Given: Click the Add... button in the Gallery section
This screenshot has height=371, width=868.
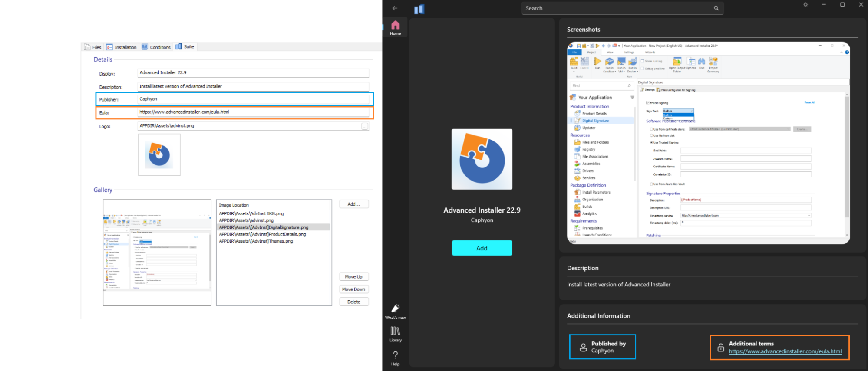Looking at the screenshot, I should click(x=354, y=204).
